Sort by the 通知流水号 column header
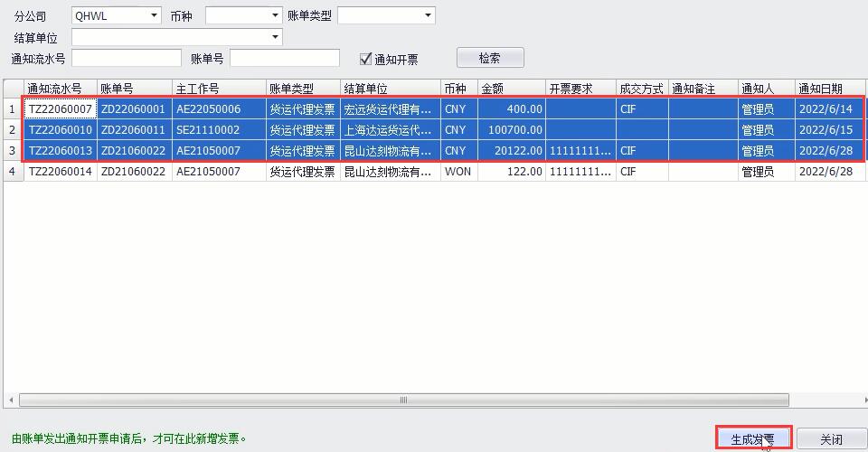Screen dimensions: 868x452 click(60, 89)
